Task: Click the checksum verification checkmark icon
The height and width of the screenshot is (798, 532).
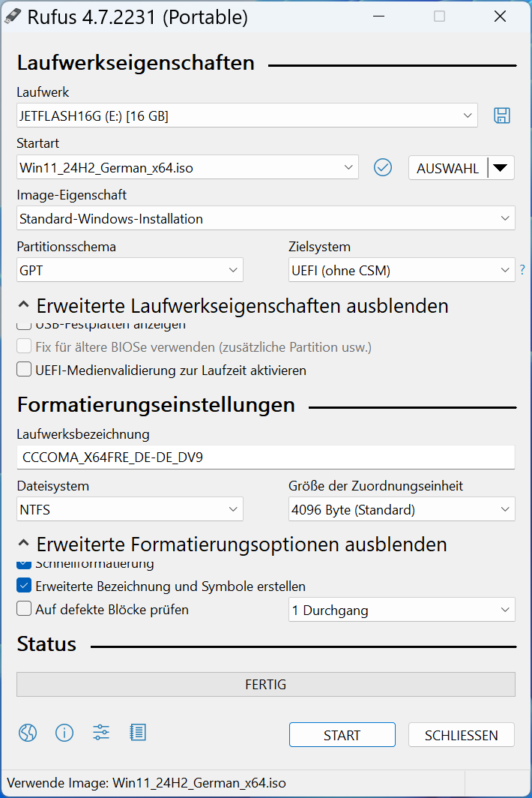Action: 383,167
